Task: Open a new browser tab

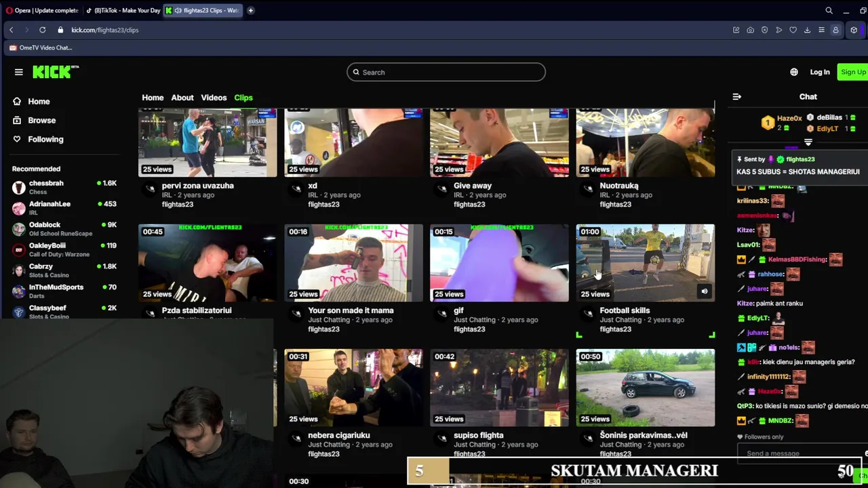Action: 250,10
